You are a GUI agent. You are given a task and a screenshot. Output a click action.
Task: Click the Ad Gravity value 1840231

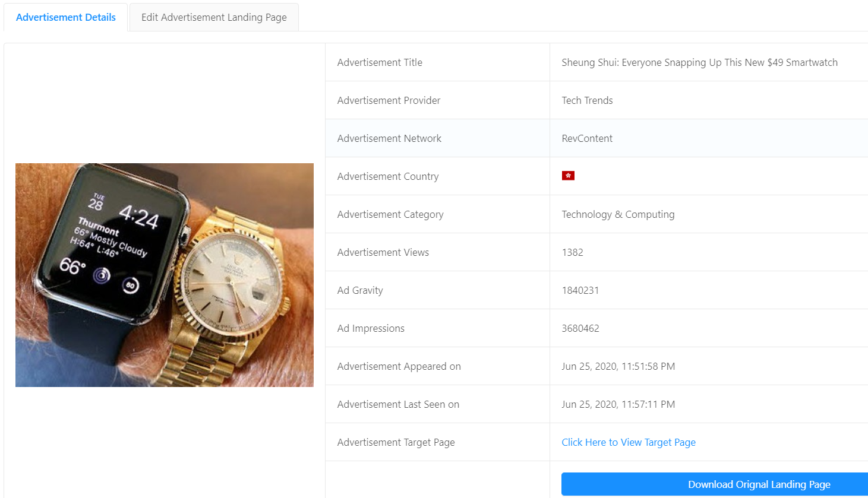pos(580,290)
